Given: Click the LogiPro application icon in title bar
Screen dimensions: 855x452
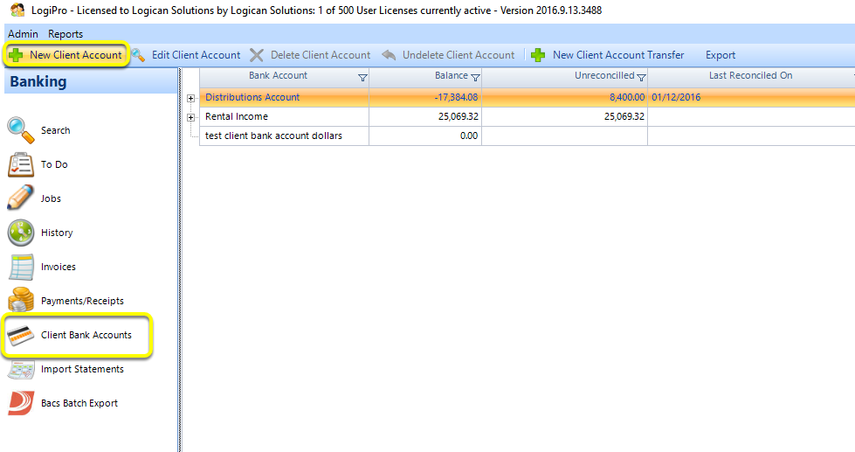Looking at the screenshot, I should coord(17,10).
